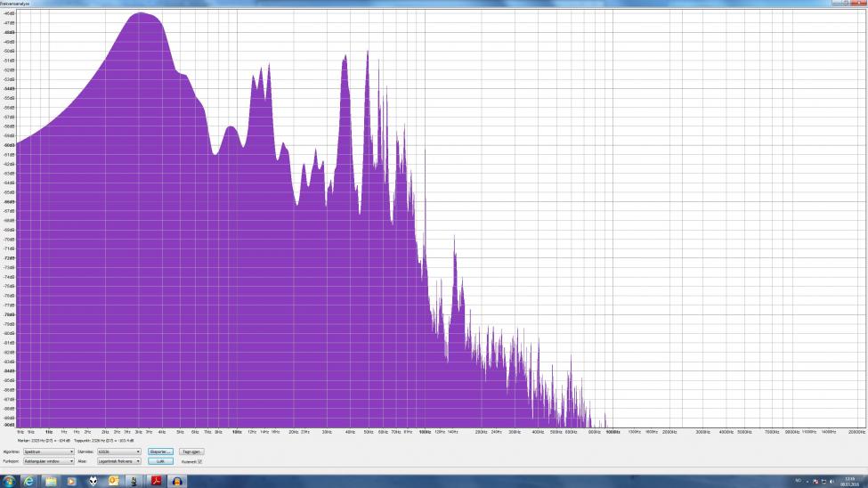Open Internet Explorer from the taskbar
This screenshot has height=488, width=868.
(28, 481)
